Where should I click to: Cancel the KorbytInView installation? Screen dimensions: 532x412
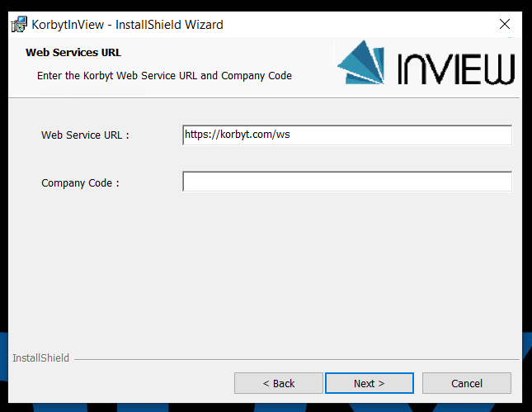coord(466,383)
